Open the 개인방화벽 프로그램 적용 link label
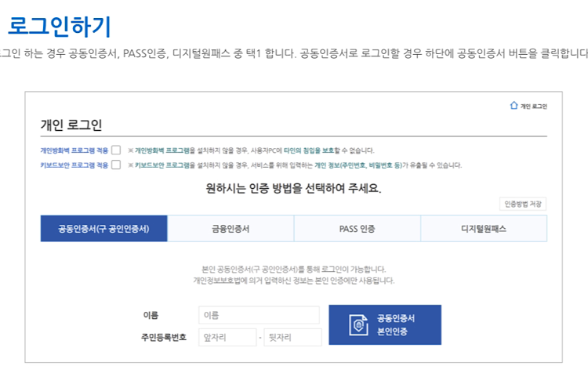This screenshot has height=373, width=588. 74,150
